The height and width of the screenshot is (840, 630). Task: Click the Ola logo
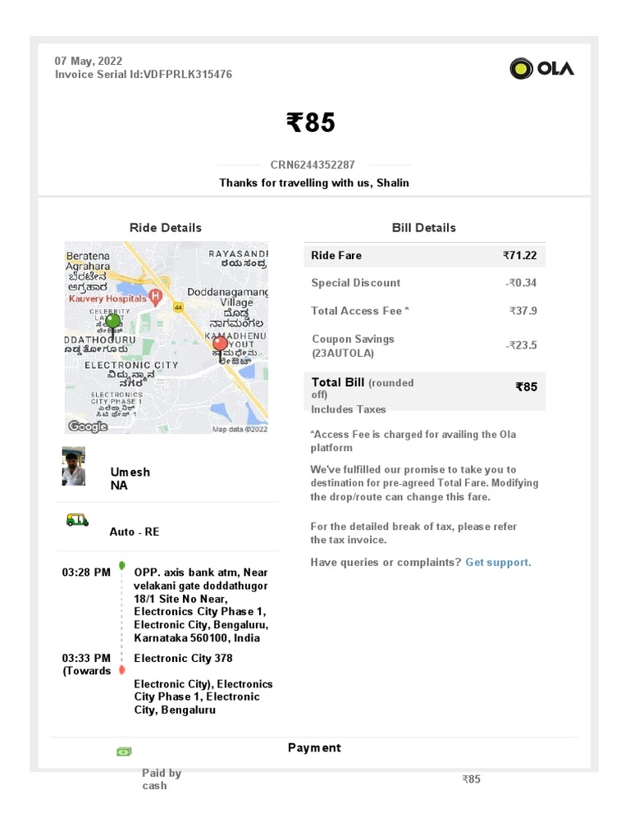(x=541, y=69)
